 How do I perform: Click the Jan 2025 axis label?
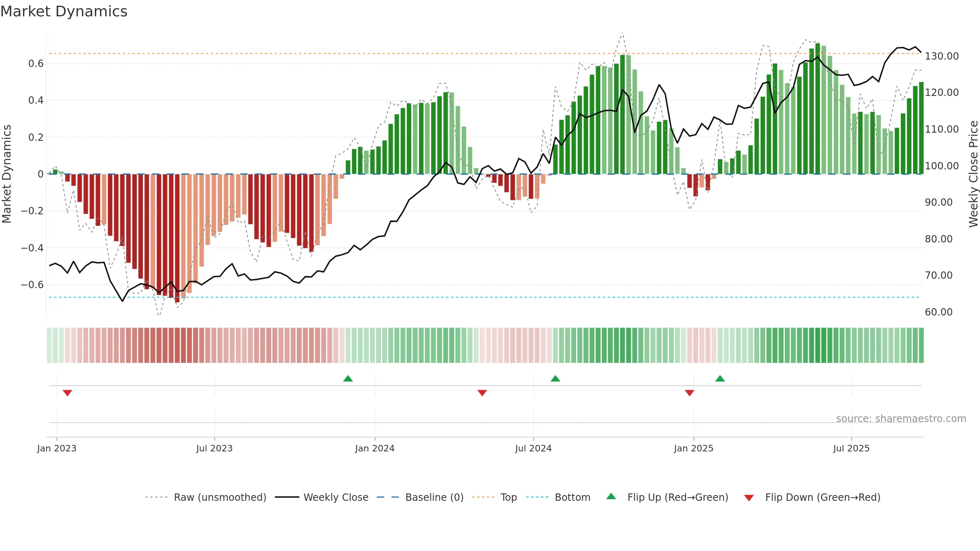694,448
